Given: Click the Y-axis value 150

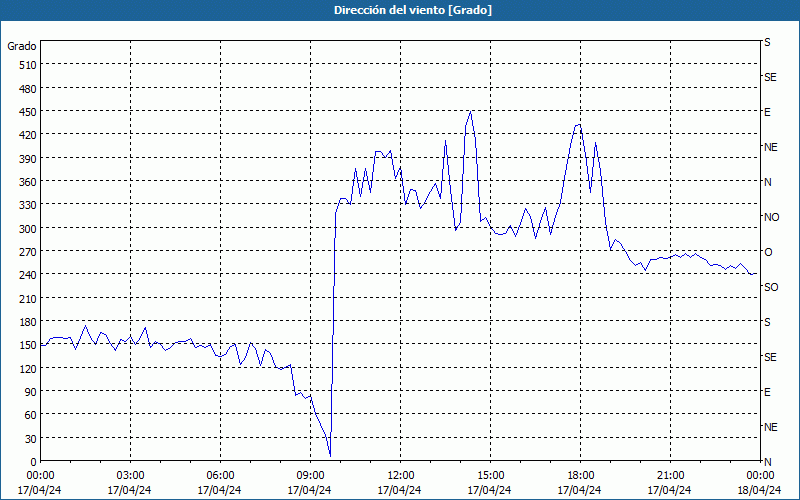Looking at the screenshot, I should point(28,345).
